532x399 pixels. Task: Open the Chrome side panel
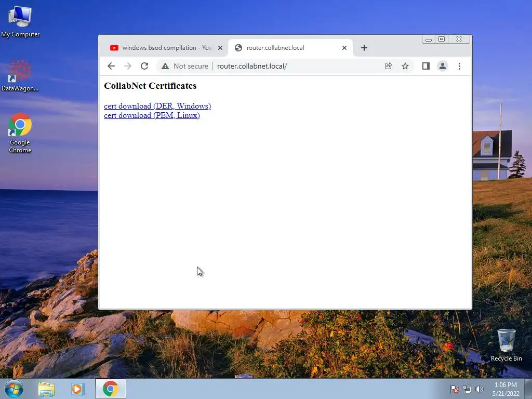coord(426,66)
